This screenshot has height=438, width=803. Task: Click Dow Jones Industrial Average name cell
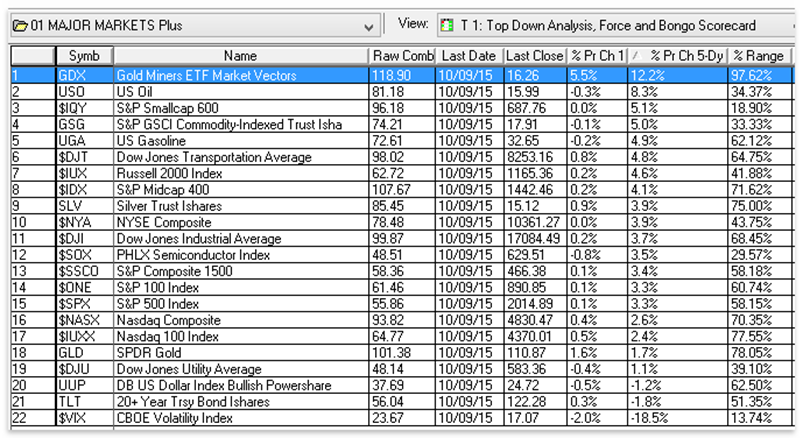click(x=241, y=239)
